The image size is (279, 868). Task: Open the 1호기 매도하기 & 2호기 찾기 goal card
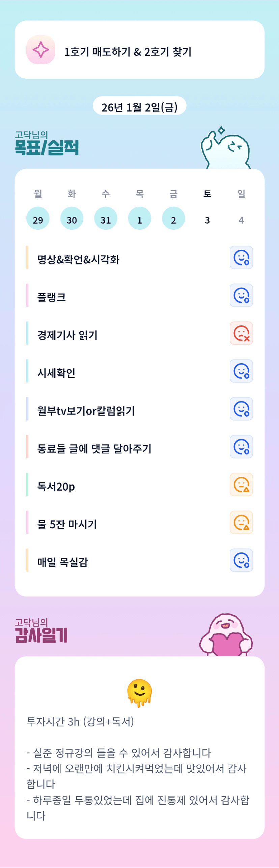point(139,50)
